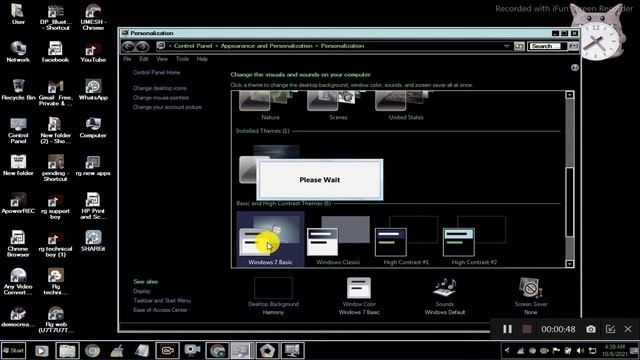The image size is (640, 360).
Task: Open the ApowerREC desktop shortcut
Action: (18, 203)
